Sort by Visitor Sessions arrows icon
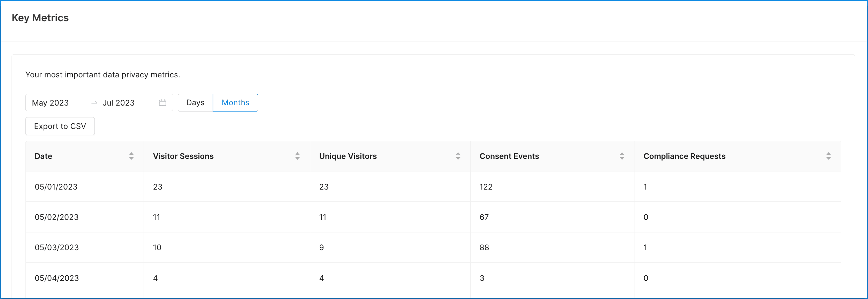This screenshot has width=868, height=299. pos(297,156)
